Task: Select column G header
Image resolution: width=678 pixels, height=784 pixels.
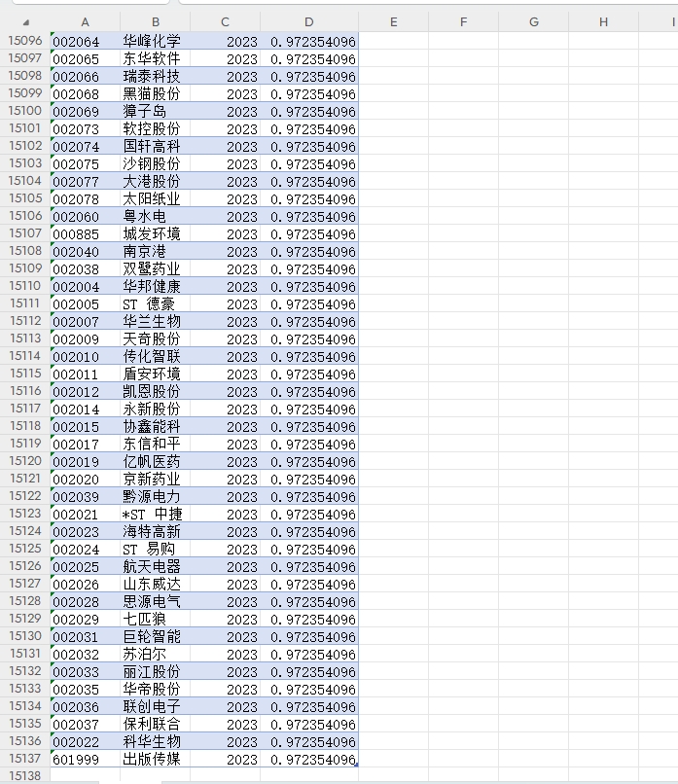Action: point(533,22)
